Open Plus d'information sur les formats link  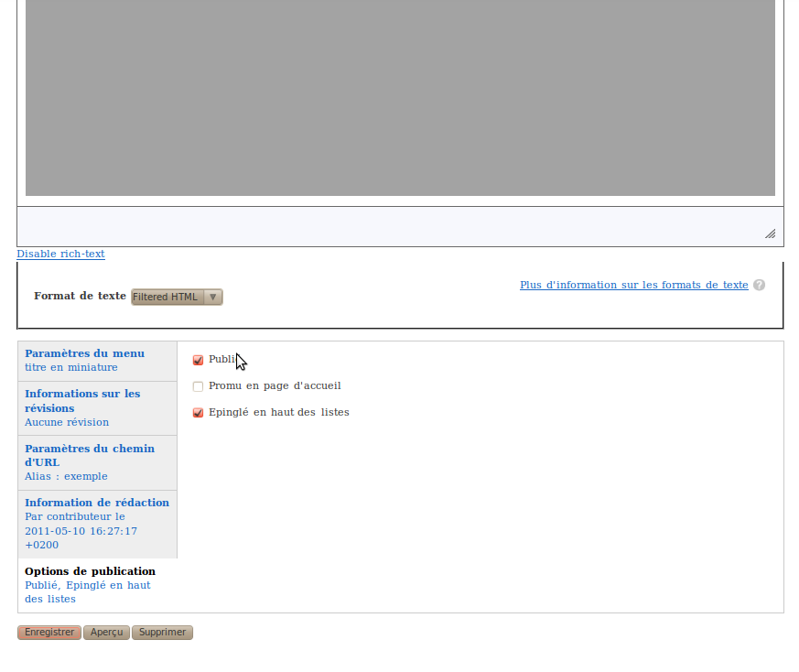click(x=633, y=285)
